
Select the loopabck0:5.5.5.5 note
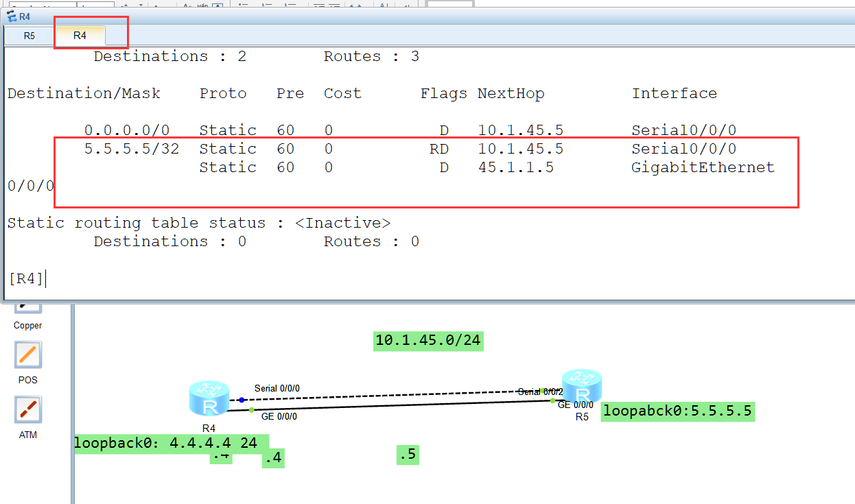pos(677,411)
